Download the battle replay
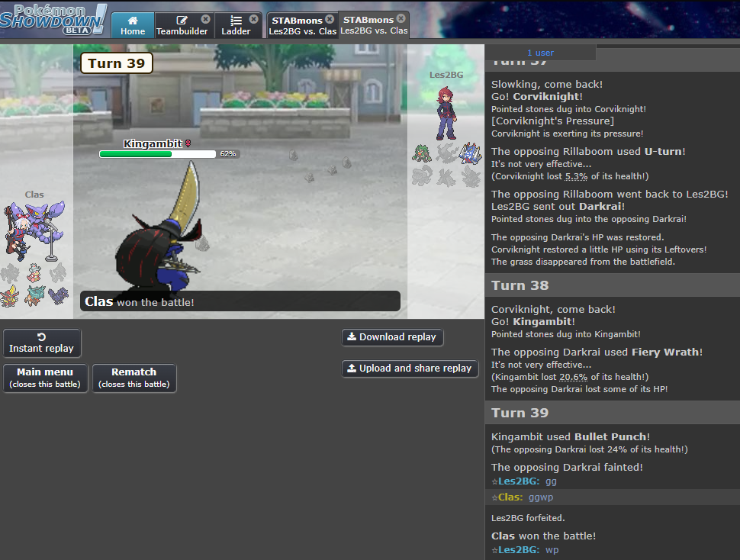This screenshot has width=740, height=560. click(x=392, y=337)
